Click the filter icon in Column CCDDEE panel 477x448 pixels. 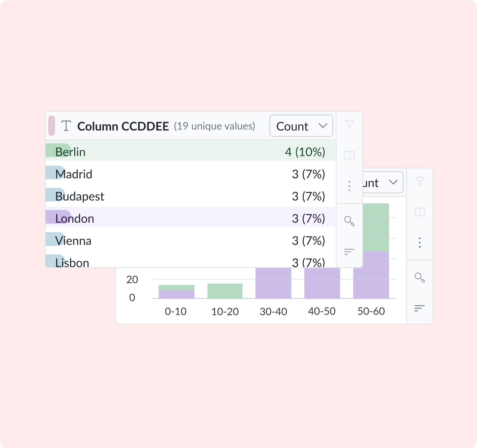349,125
